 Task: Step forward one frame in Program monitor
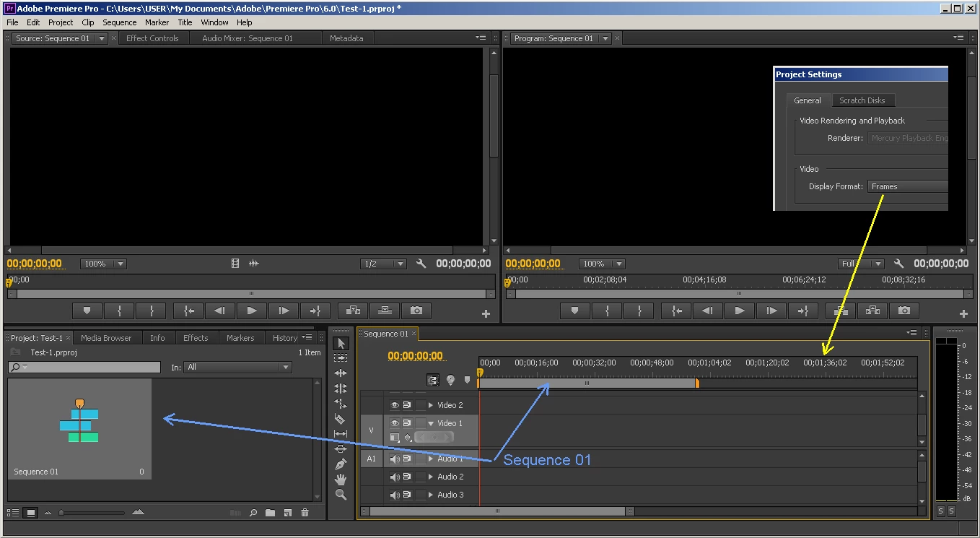click(771, 311)
